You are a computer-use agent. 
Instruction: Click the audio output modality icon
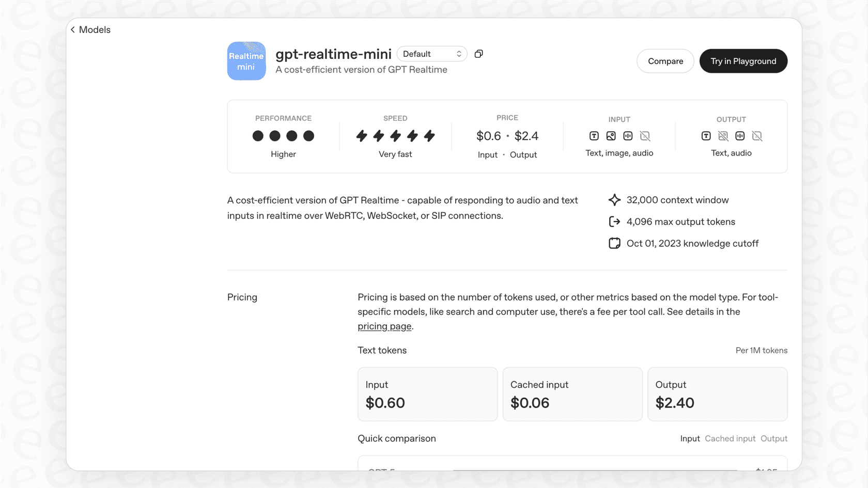point(740,136)
